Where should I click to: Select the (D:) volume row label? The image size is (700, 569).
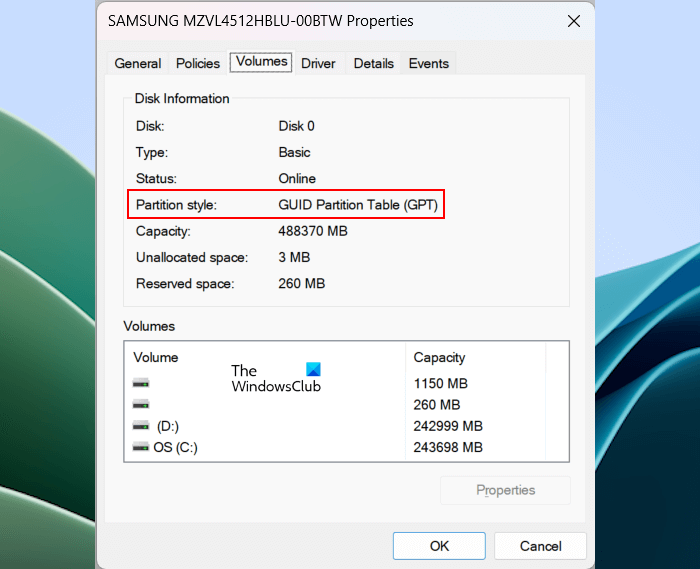pyautogui.click(x=168, y=426)
